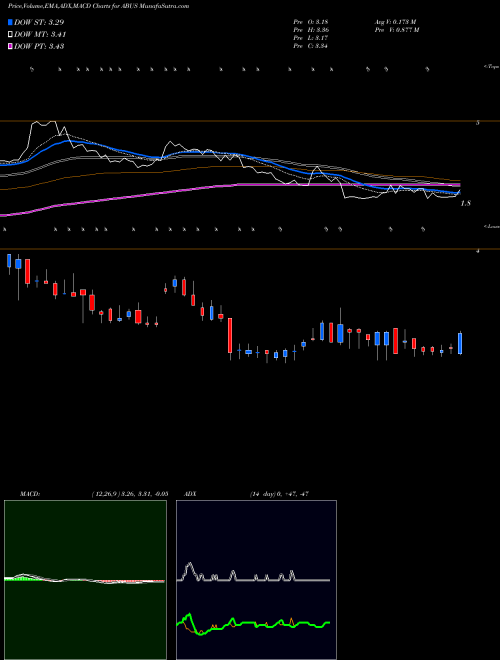This screenshot has width=500, height=660.
Task: Click the ADX '(14 day) 0, +47, -47' values
Action: pos(279,494)
